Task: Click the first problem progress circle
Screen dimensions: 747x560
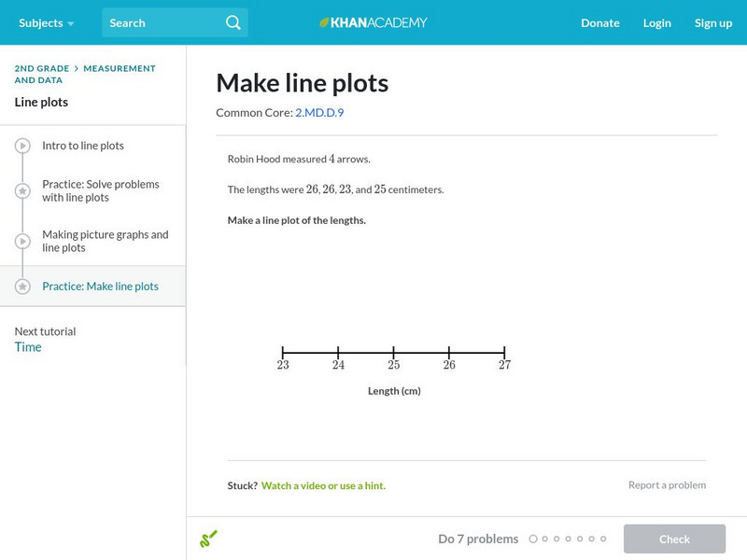Action: coord(533,539)
